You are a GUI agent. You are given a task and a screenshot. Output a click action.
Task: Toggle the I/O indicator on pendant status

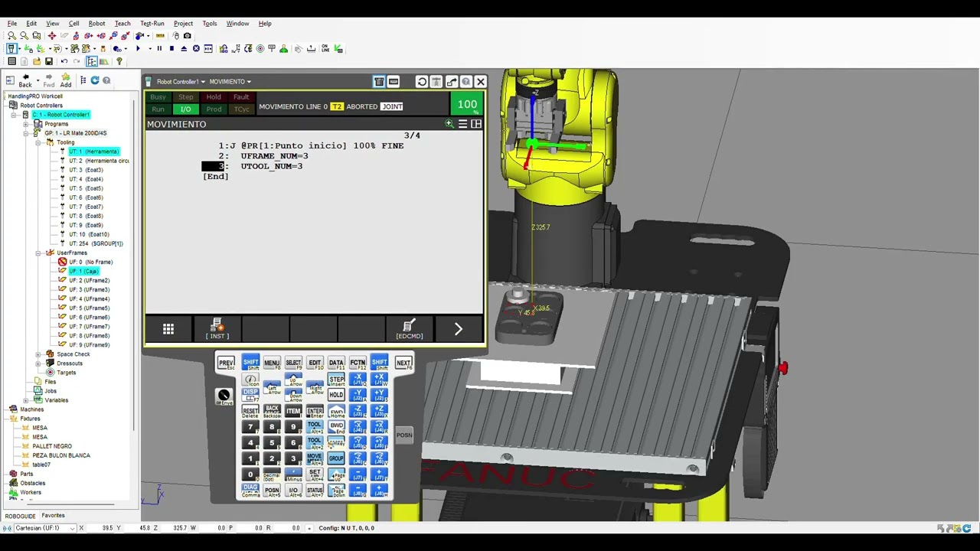[186, 109]
